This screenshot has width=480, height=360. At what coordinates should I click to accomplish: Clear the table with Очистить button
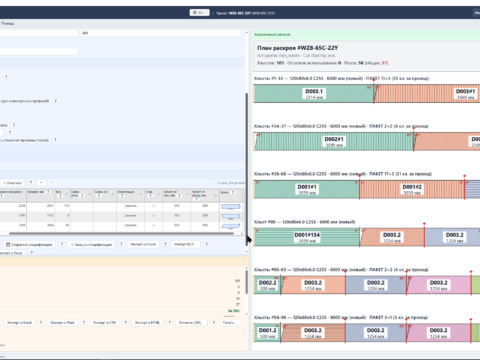[x=12, y=183]
